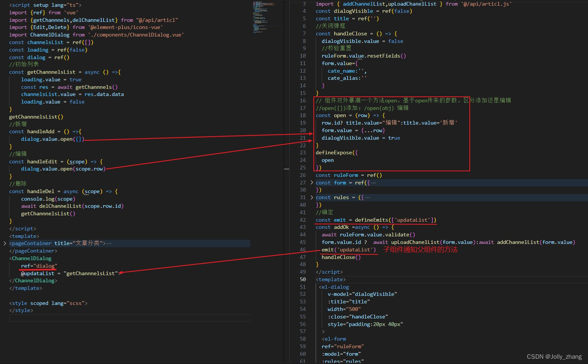The height and width of the screenshot is (364, 588).
Task: Click line number 50 in the gutter
Action: click(303, 279)
